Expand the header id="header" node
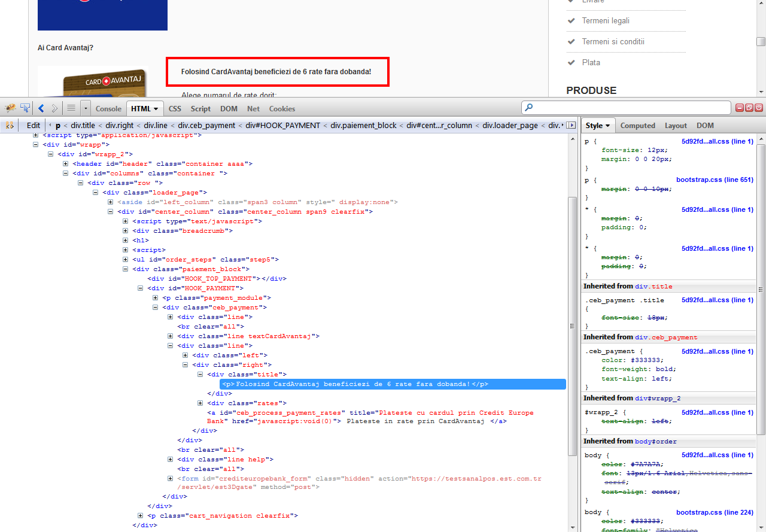 point(66,163)
